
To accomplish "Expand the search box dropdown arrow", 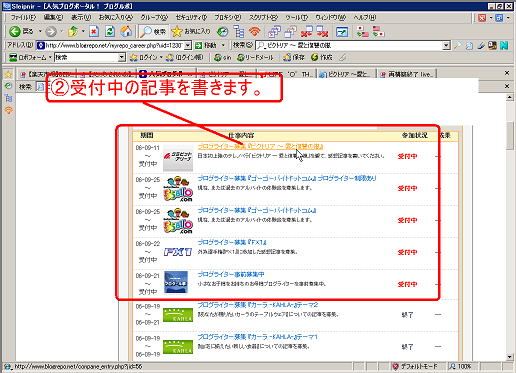I will click(446, 45).
